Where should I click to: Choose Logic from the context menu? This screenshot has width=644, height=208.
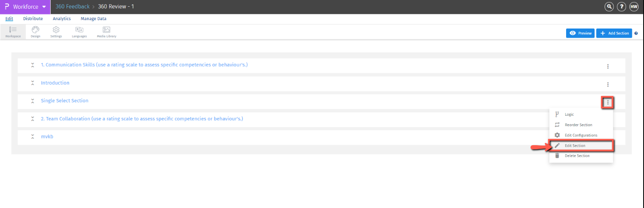click(581, 114)
